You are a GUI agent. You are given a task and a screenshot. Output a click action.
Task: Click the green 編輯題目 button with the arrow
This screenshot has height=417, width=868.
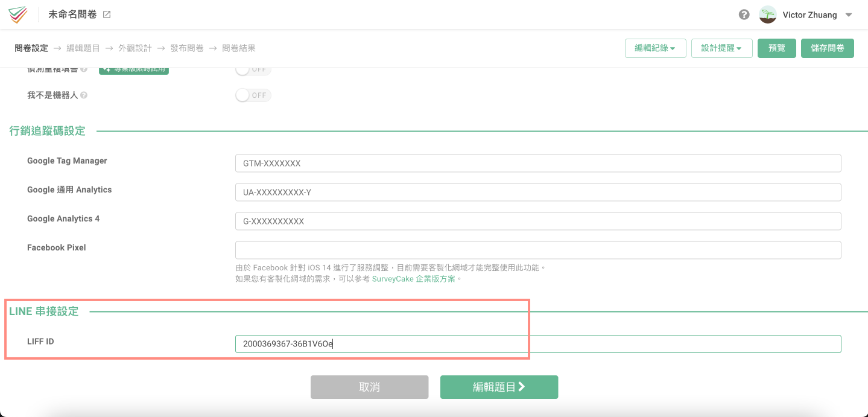(x=499, y=387)
